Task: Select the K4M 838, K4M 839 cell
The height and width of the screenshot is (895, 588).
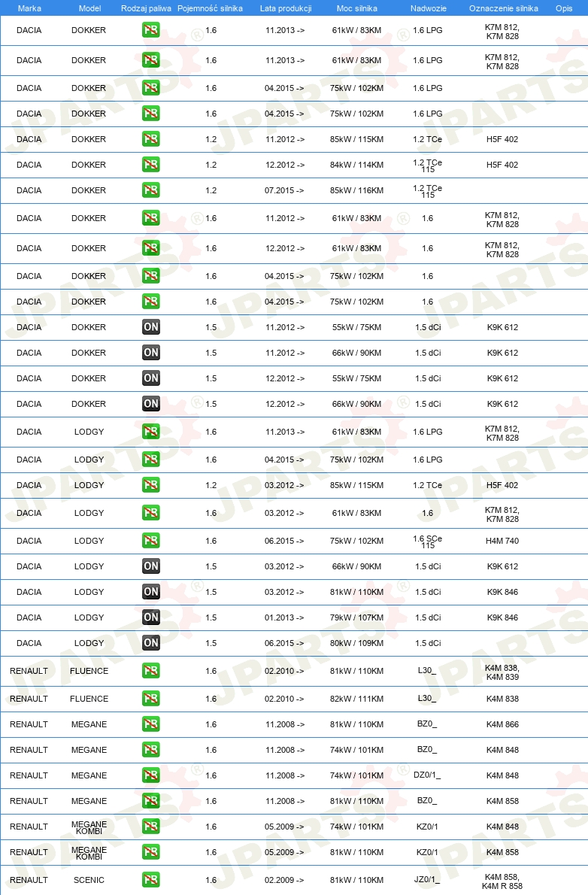Action: coord(502,672)
